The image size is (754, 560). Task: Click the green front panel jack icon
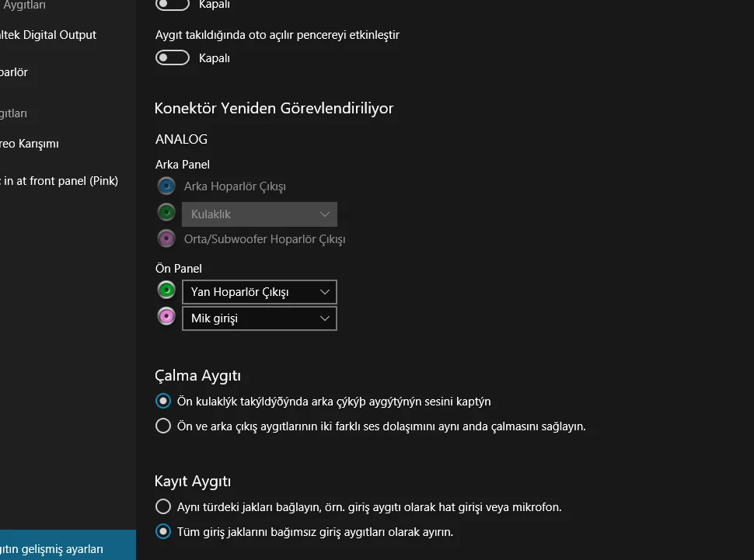166,290
